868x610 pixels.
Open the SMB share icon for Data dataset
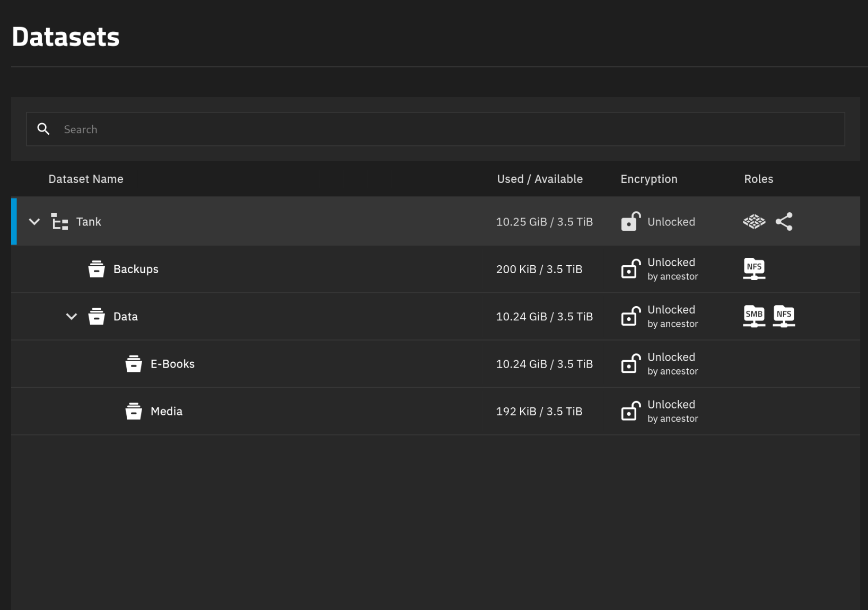tap(753, 316)
